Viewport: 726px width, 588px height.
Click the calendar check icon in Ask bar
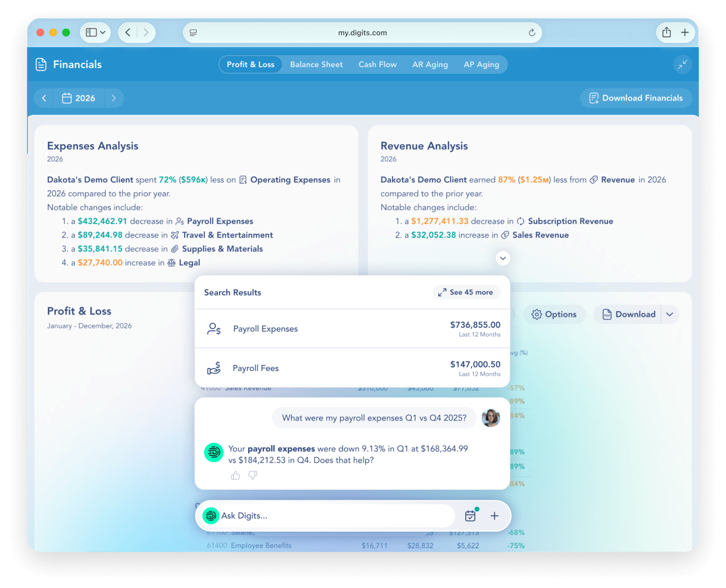coord(471,516)
